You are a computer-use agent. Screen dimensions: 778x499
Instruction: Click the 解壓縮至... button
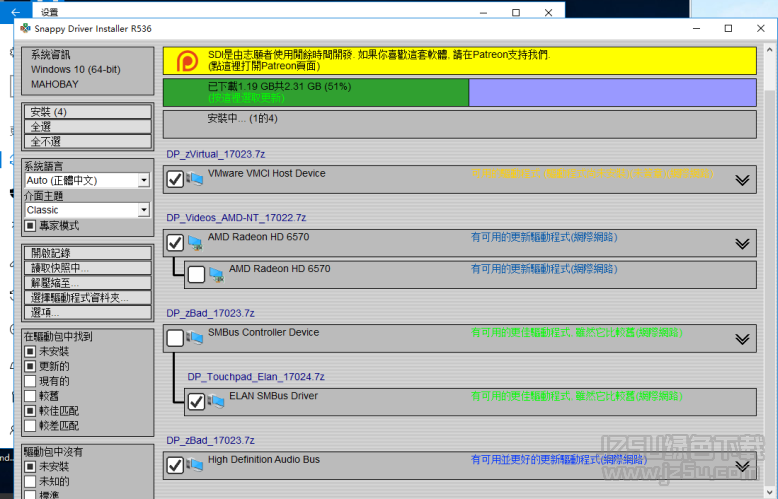[x=88, y=283]
